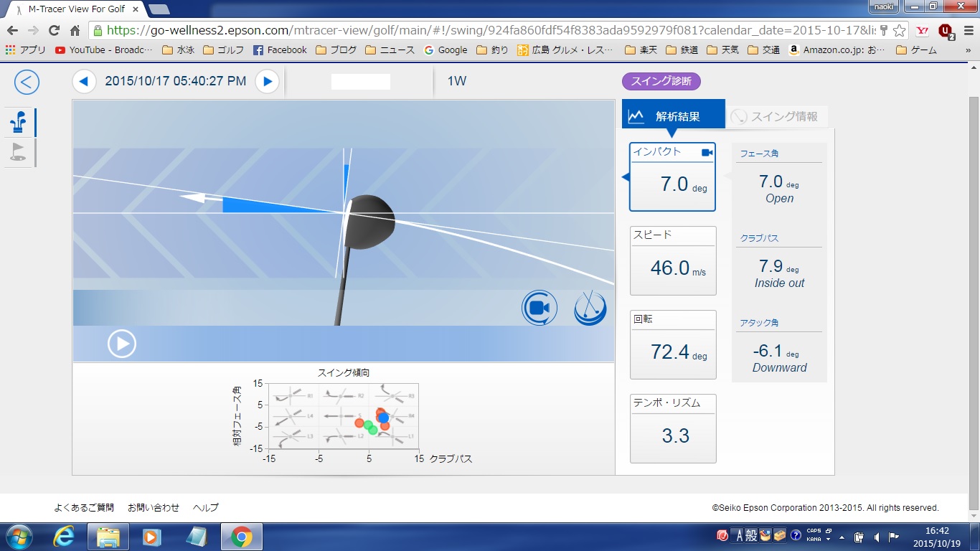
Task: Open Amazon.co.jp bookmark
Action: (837, 50)
